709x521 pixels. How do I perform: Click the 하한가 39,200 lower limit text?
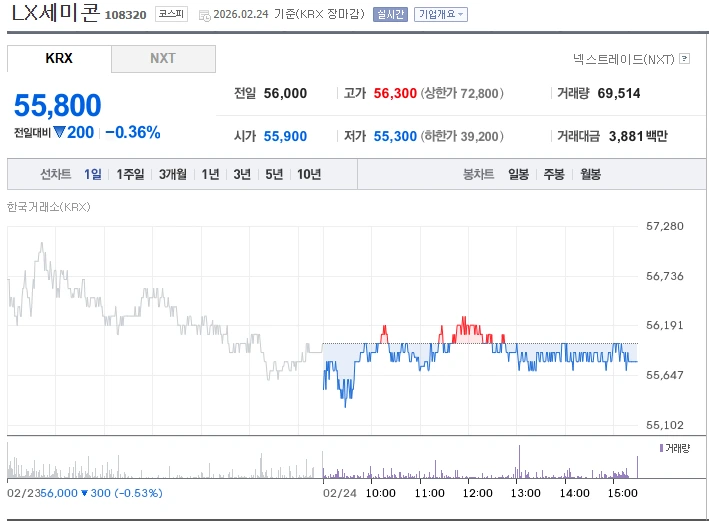pyautogui.click(x=462, y=136)
